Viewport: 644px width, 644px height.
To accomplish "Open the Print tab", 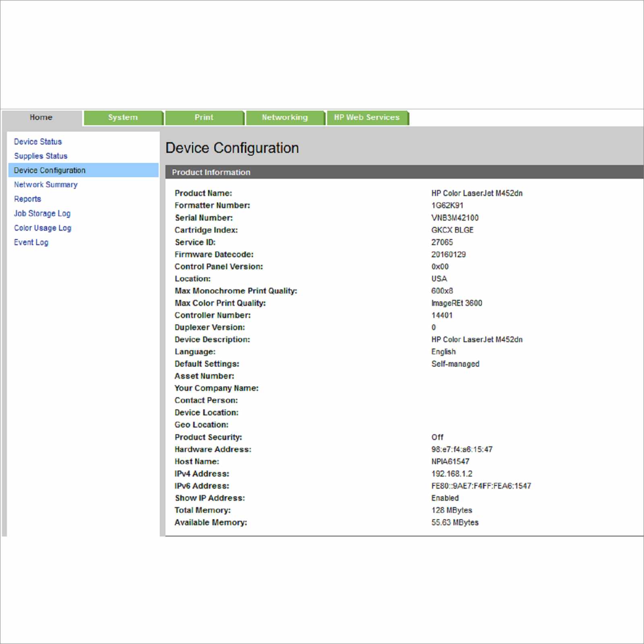I will point(204,118).
